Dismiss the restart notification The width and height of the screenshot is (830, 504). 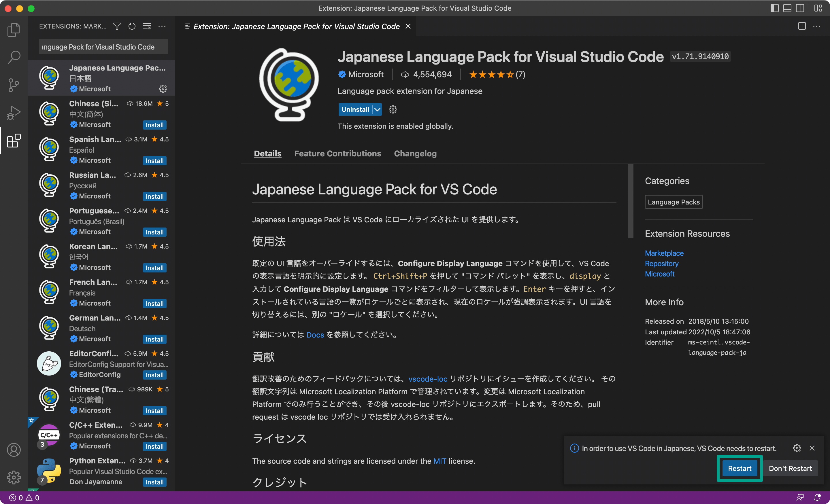(812, 448)
